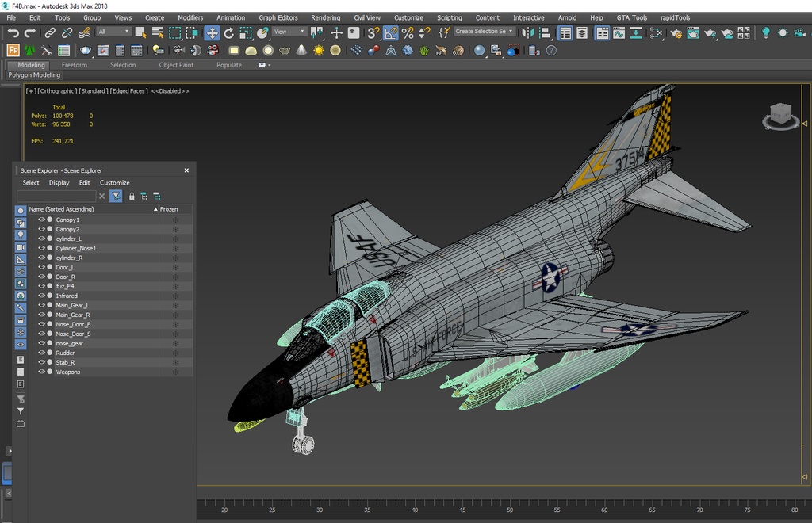Click the lock icon in Scene Explorer
Image resolution: width=812 pixels, height=523 pixels.
(x=132, y=196)
